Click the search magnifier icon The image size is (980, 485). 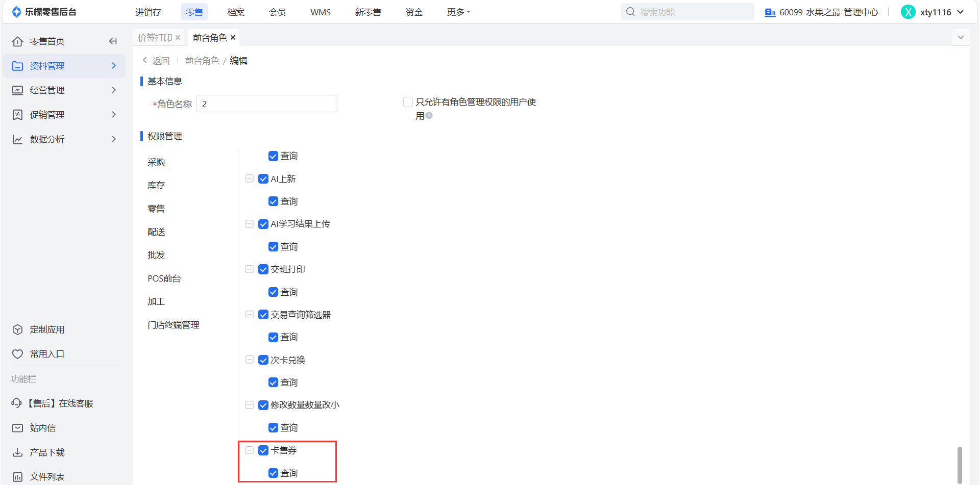(x=630, y=12)
